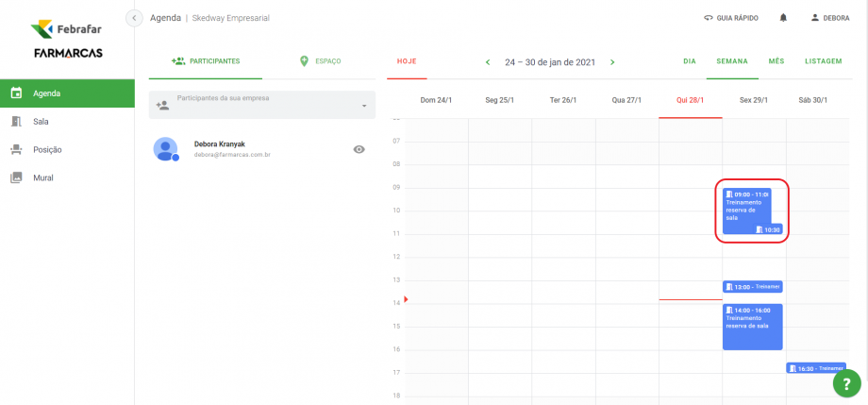Expand the participants dropdown
The image size is (868, 405).
[x=364, y=105]
